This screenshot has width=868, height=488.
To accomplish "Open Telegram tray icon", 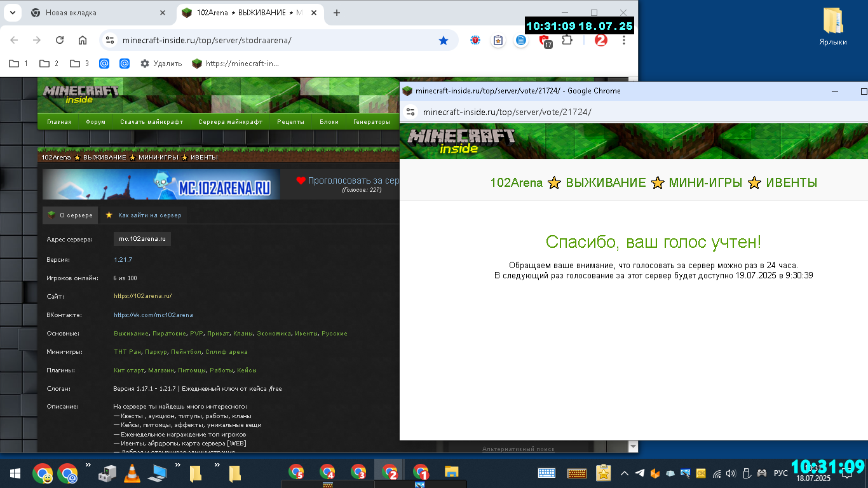I will click(x=640, y=473).
